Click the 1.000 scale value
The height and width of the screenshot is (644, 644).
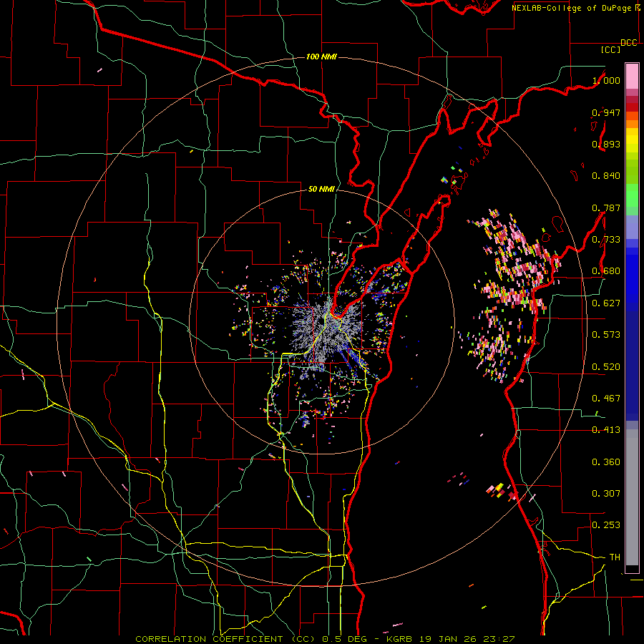click(x=606, y=80)
